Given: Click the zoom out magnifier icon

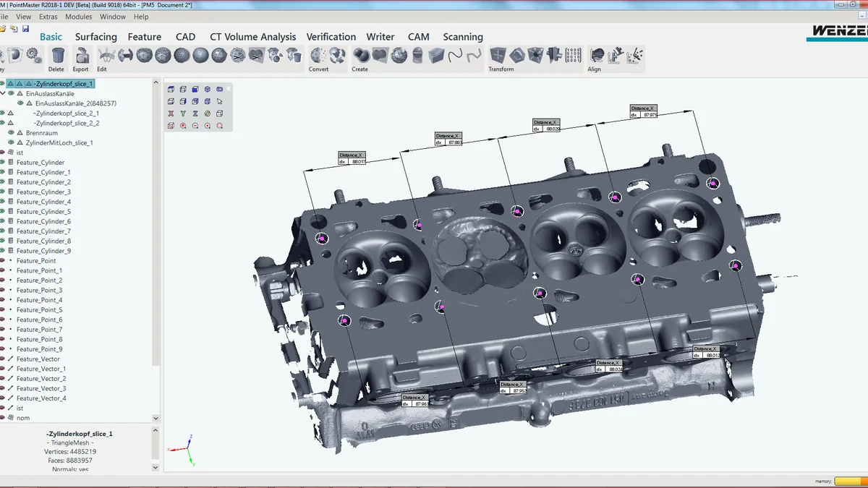Looking at the screenshot, I should pyautogui.click(x=195, y=126).
